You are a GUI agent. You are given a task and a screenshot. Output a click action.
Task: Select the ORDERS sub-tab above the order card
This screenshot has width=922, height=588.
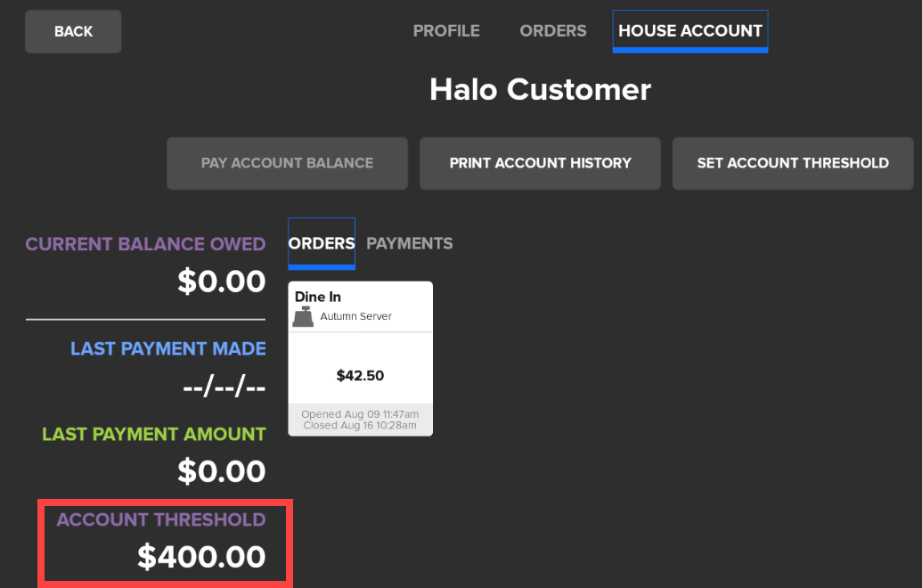[322, 243]
